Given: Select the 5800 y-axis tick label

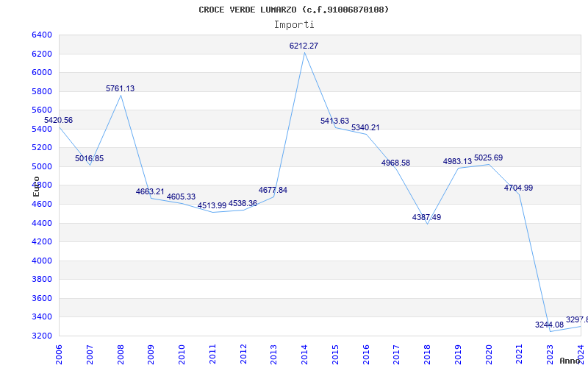Looking at the screenshot, I should tap(42, 91).
